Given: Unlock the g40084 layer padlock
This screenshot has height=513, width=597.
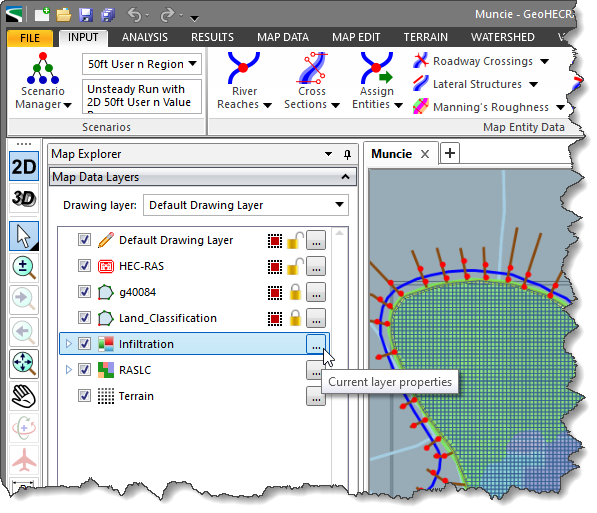Looking at the screenshot, I should (295, 292).
